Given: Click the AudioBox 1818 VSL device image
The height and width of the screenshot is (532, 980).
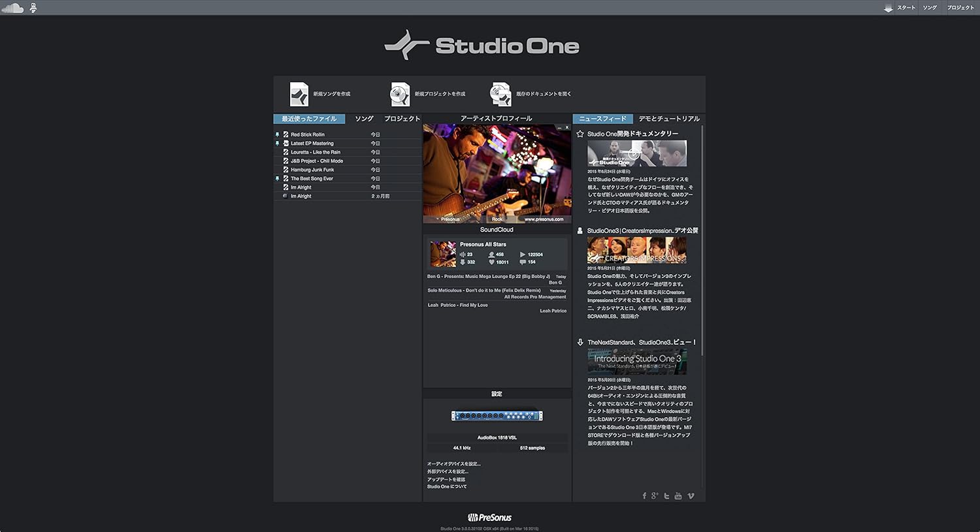Looking at the screenshot, I should pos(497,416).
